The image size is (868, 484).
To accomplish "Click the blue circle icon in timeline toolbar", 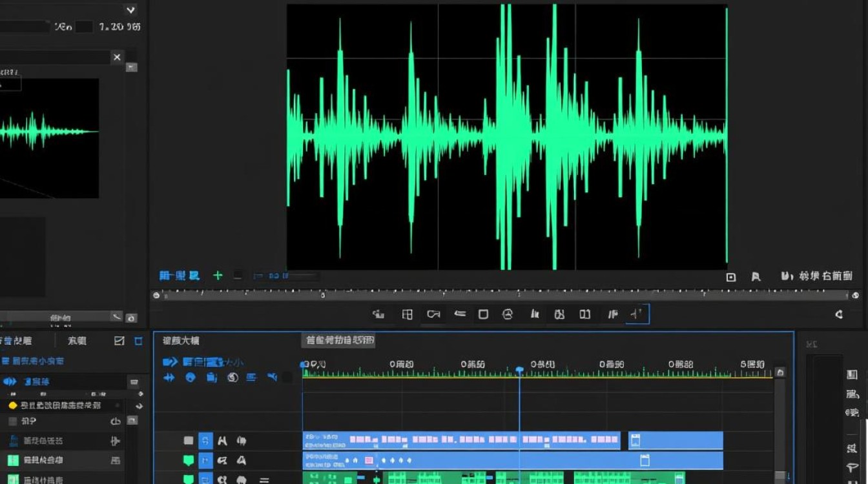I will (190, 378).
